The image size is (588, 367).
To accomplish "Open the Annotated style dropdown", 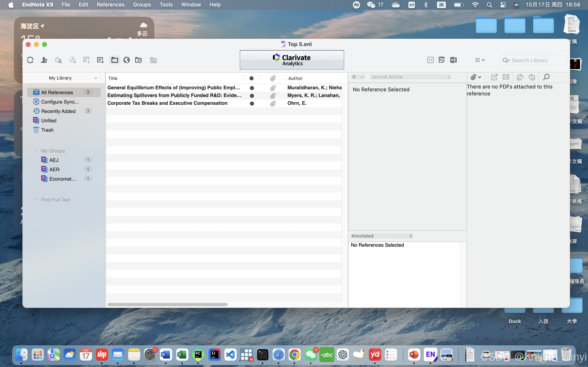I will tap(381, 236).
